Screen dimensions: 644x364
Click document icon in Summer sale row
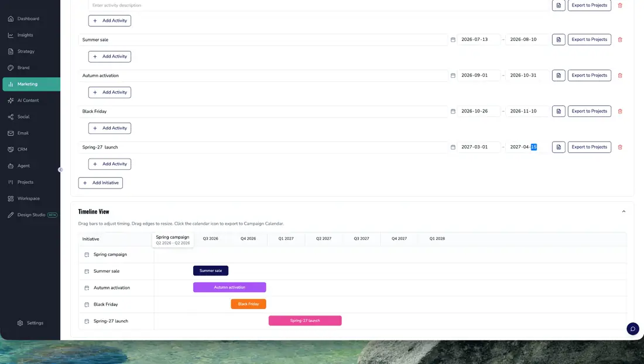[x=559, y=39]
